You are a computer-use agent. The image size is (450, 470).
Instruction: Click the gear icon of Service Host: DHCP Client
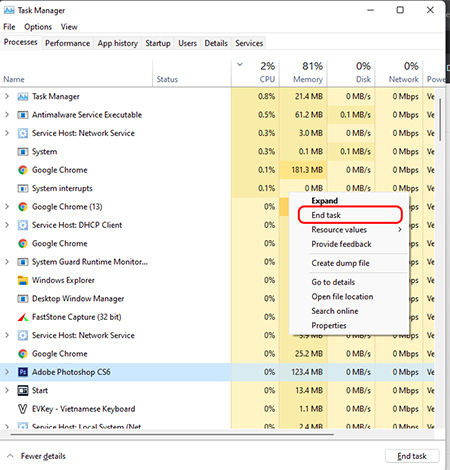23,225
